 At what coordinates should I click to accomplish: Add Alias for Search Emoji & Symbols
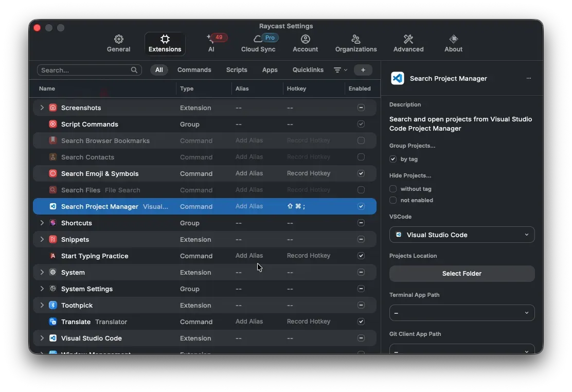249,173
